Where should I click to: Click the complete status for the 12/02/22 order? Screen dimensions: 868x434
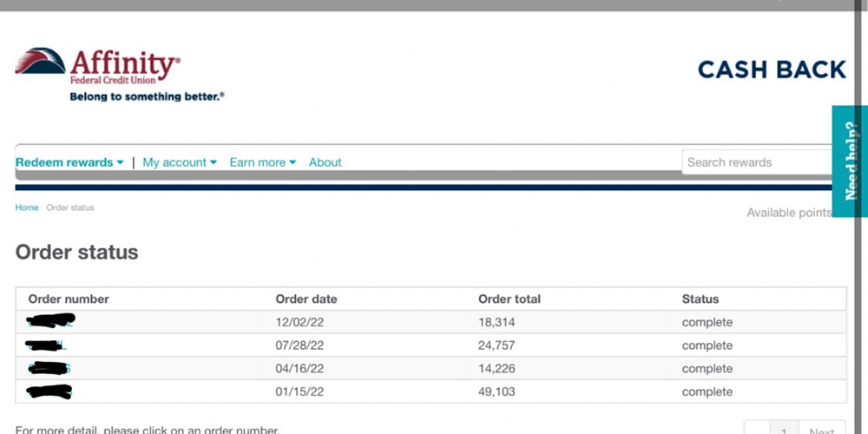[707, 322]
